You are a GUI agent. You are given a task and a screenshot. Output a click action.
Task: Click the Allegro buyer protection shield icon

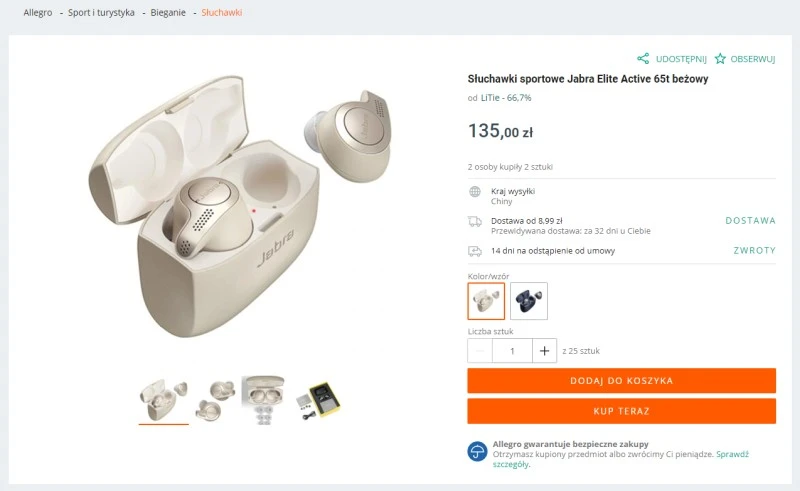(x=477, y=452)
